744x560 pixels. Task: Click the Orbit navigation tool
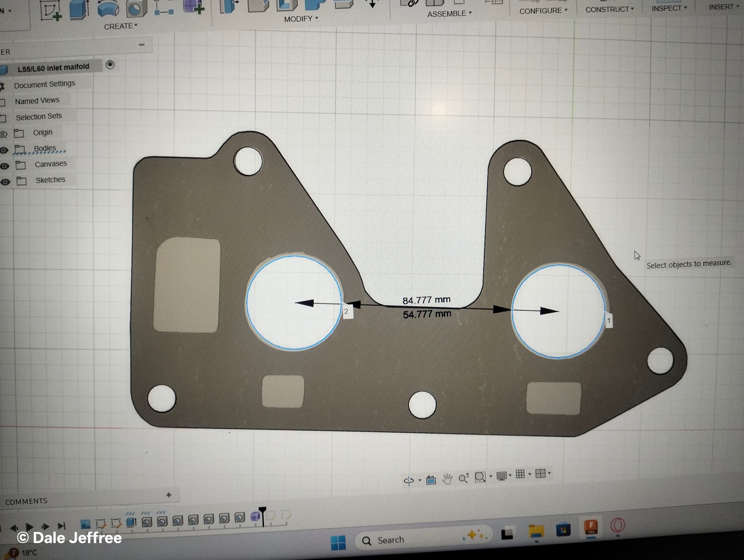pyautogui.click(x=409, y=480)
